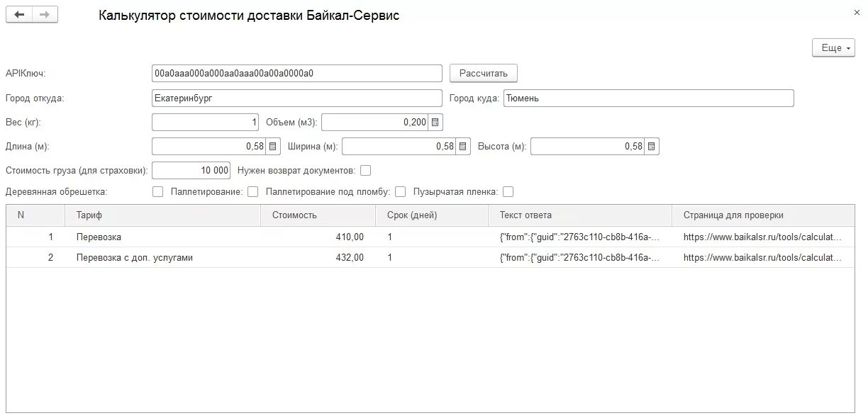Select Перевозка с доп. услугами row
Screen dimensions: 868x418
click(430, 258)
